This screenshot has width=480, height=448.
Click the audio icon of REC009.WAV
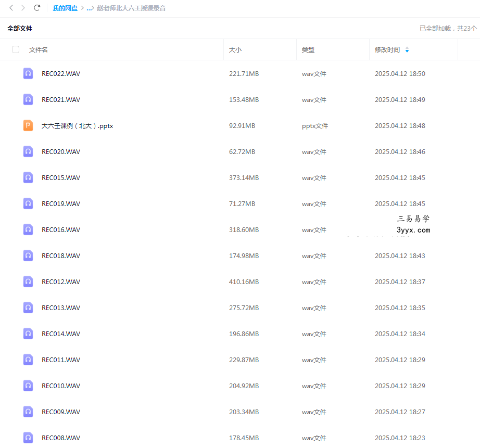click(x=28, y=412)
